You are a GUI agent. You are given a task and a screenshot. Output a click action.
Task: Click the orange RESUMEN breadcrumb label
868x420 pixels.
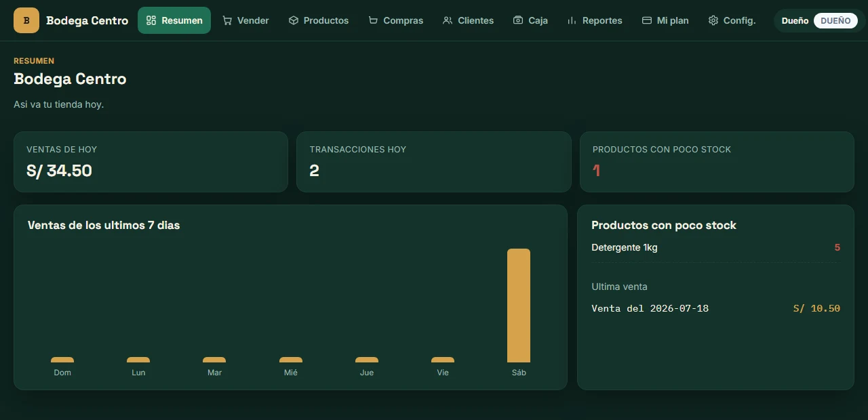click(34, 61)
